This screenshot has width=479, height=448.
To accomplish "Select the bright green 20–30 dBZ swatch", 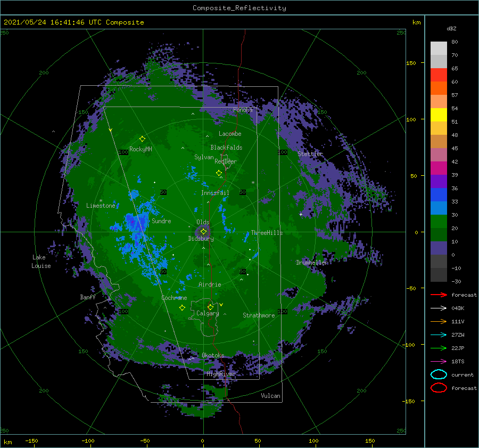I will (439, 222).
